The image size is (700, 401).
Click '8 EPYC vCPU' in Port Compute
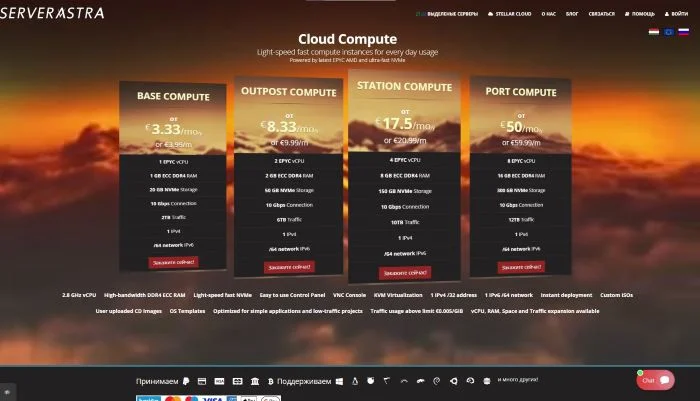pyautogui.click(x=521, y=161)
